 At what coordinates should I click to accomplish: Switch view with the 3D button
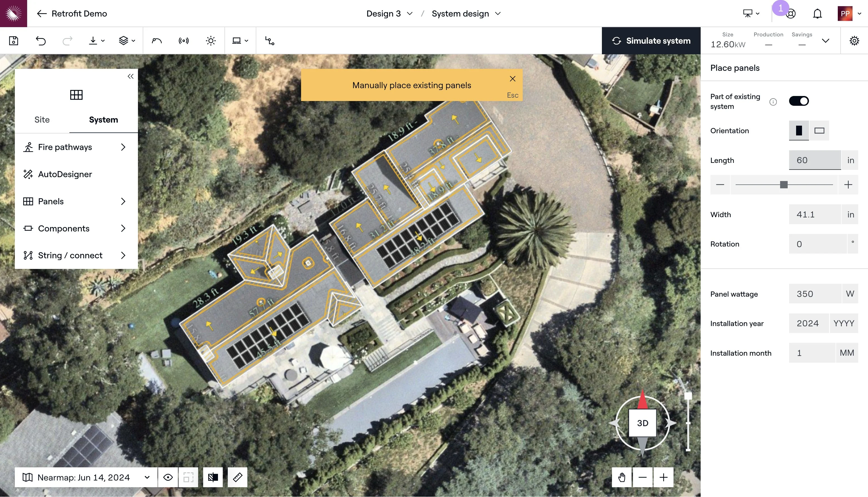click(642, 423)
